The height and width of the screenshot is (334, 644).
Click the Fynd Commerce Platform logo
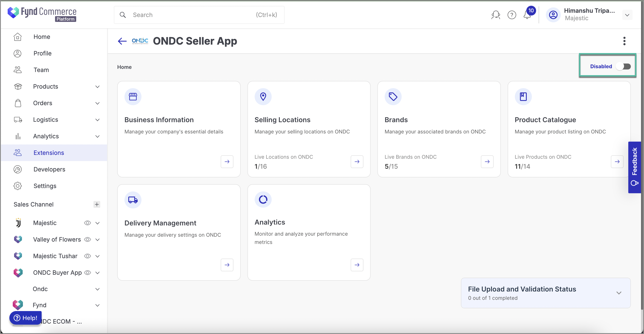click(x=42, y=14)
